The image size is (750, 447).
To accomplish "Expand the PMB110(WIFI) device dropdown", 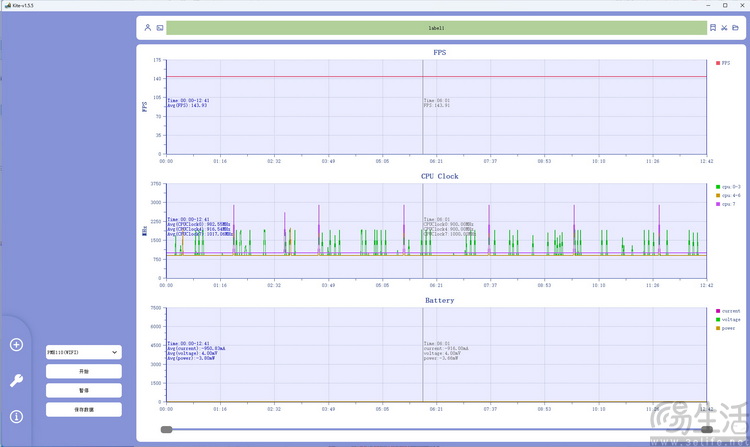I will point(83,352).
